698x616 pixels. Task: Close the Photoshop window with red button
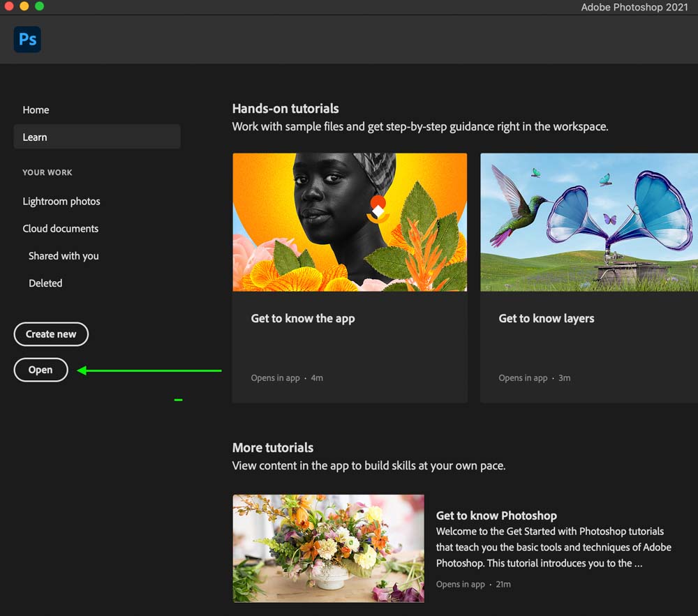tap(8, 6)
